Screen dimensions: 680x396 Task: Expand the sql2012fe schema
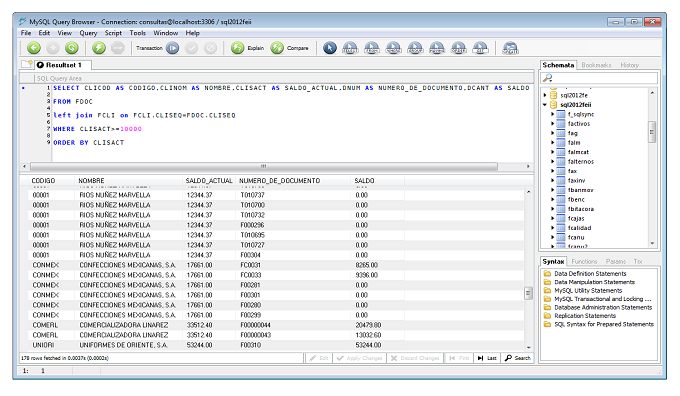545,95
